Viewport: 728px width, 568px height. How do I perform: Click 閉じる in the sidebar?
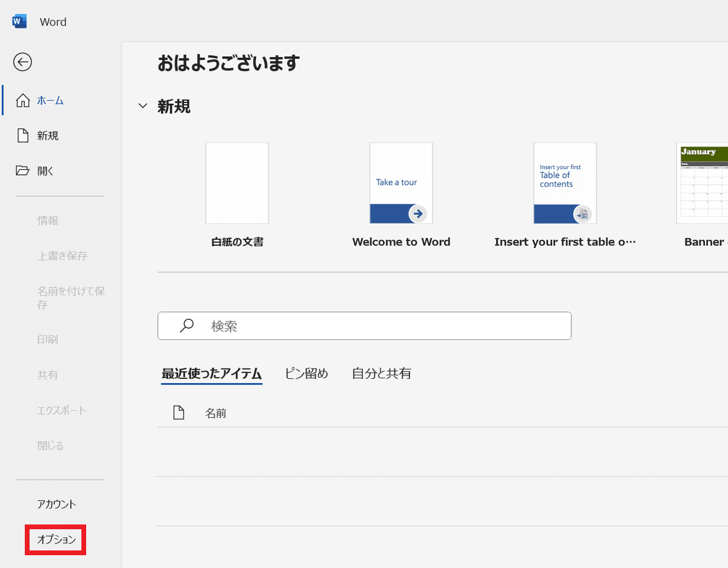coord(50,446)
